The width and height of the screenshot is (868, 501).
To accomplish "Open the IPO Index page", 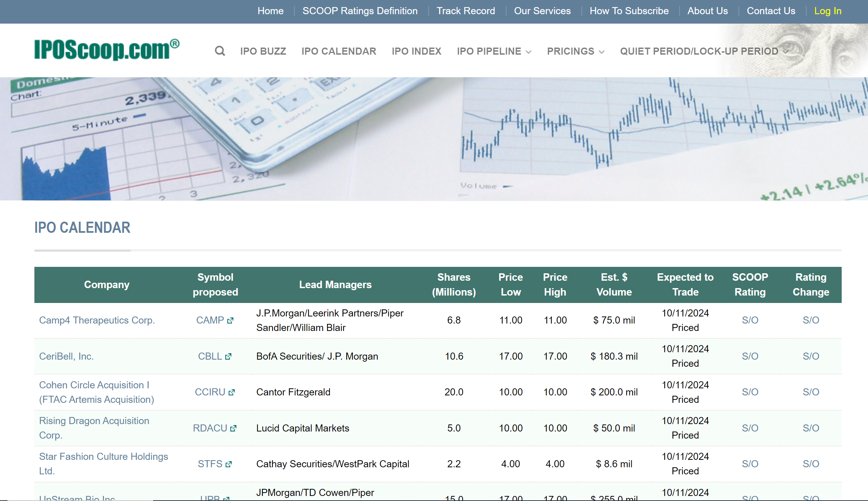I will coord(416,51).
